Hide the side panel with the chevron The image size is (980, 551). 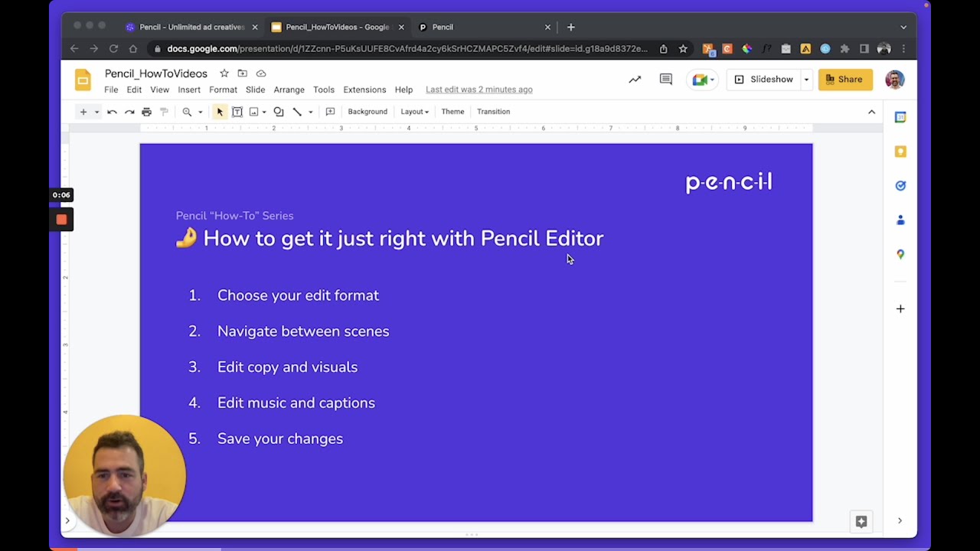(x=900, y=521)
